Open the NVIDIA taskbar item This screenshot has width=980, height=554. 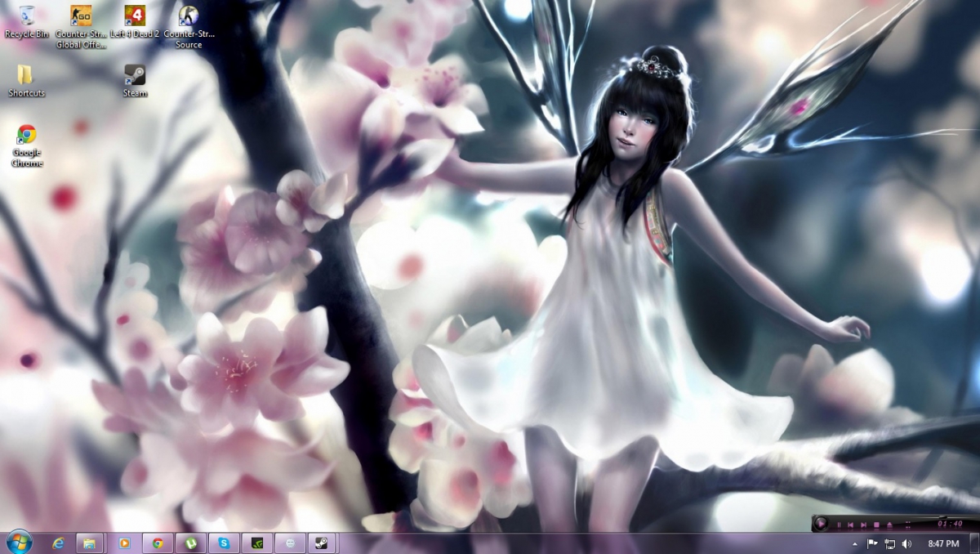click(x=256, y=543)
